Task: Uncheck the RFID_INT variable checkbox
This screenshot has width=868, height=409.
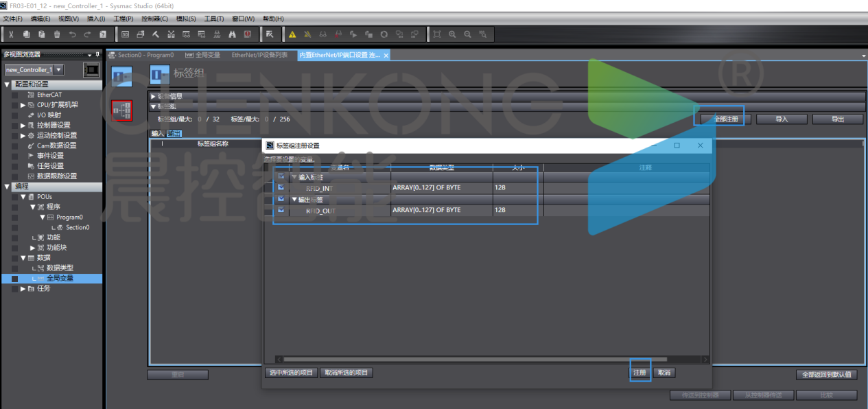Action: point(281,187)
